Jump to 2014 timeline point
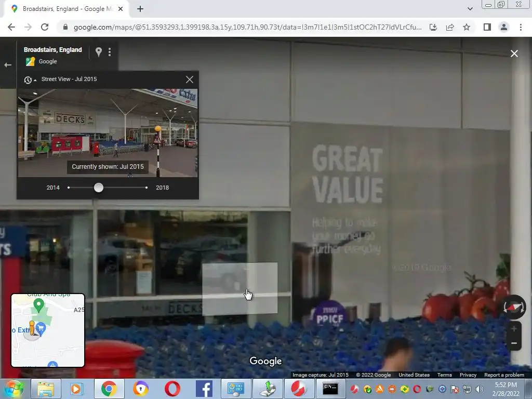 tap(69, 188)
